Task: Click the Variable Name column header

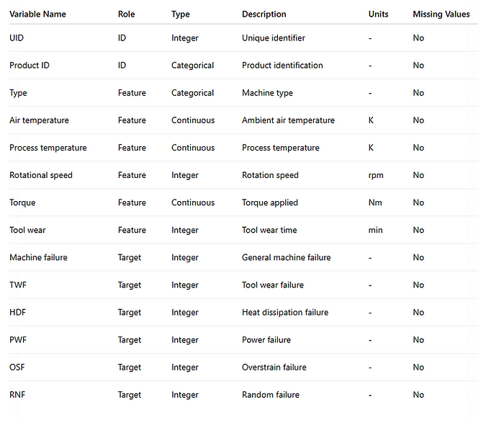Action: pos(38,14)
